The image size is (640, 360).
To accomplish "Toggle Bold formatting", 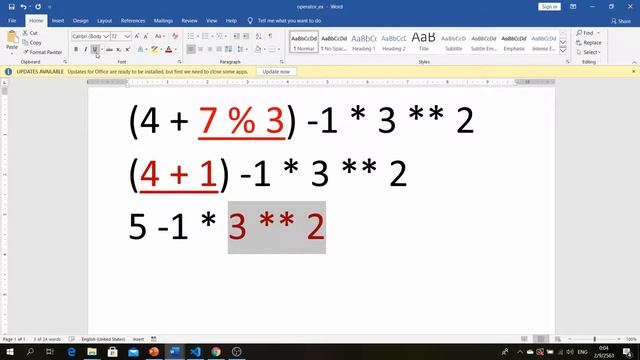I will (x=76, y=49).
